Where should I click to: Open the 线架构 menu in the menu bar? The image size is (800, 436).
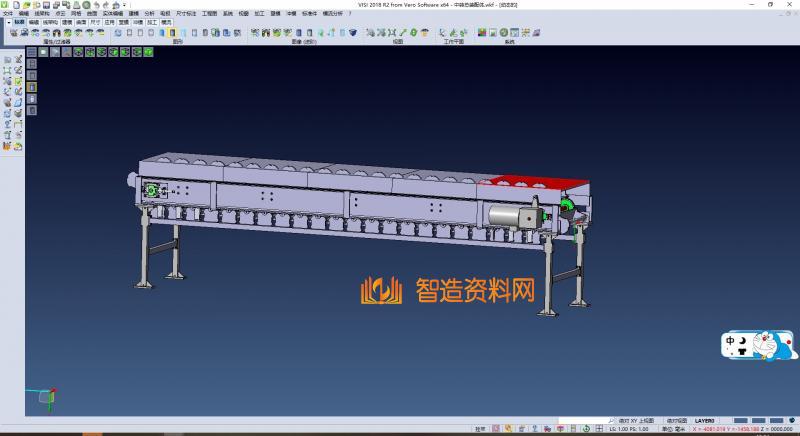click(x=42, y=13)
